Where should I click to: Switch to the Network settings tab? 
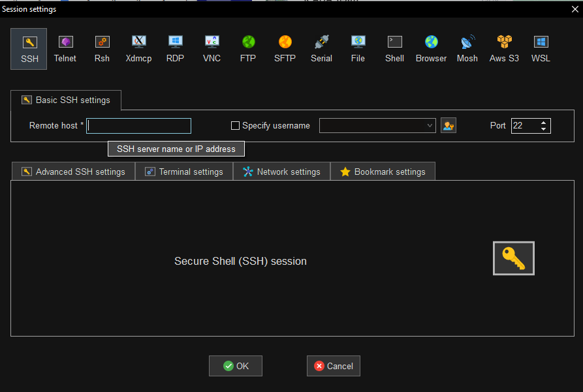[281, 172]
